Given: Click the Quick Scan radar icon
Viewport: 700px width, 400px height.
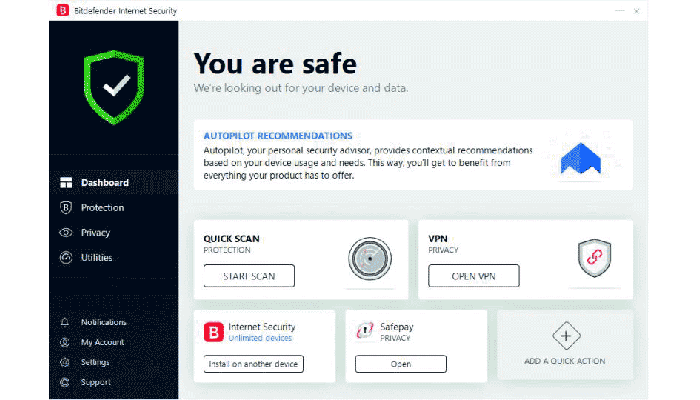Looking at the screenshot, I should 370,258.
